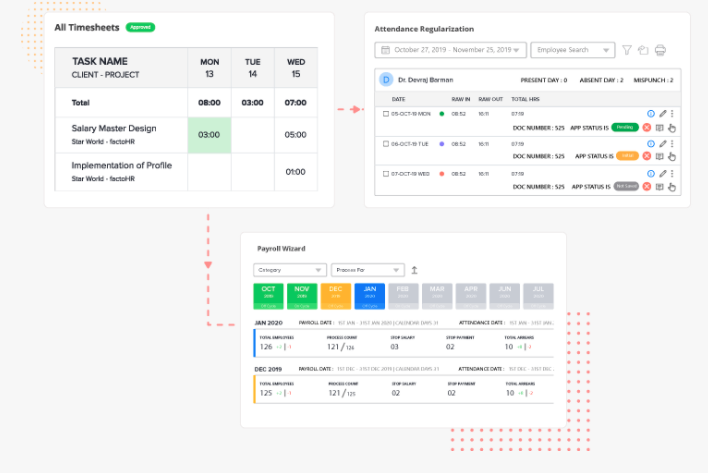708x473 pixels.
Task: Tick the checkbox for 06-OCT-19 TUE
Action: [386, 144]
